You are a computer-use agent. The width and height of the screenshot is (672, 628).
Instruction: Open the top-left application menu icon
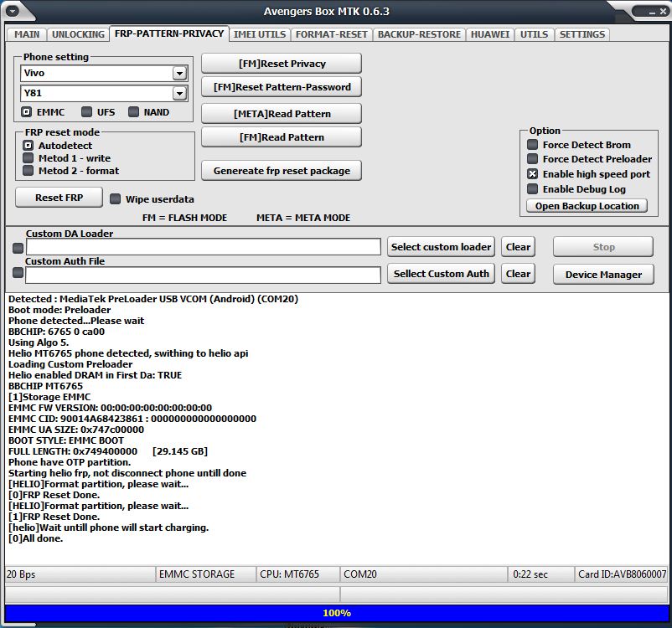pyautogui.click(x=12, y=11)
